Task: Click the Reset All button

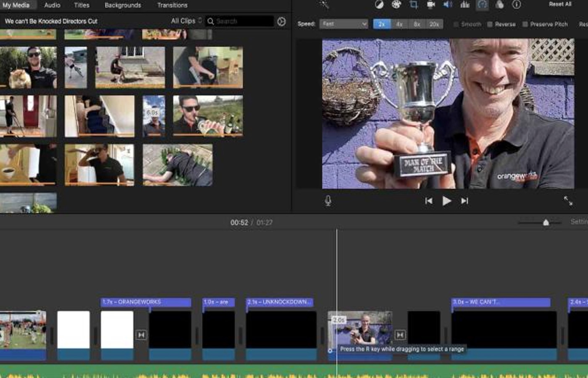Action: tap(560, 4)
